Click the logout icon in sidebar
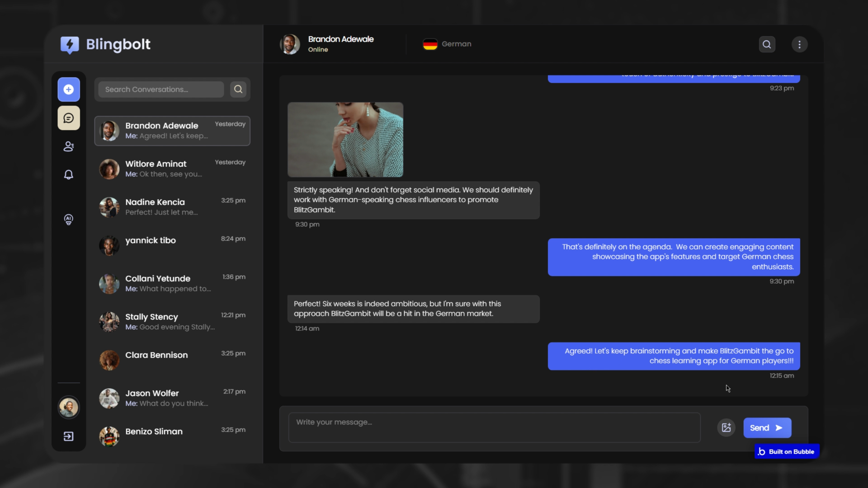The width and height of the screenshot is (868, 488). [69, 436]
